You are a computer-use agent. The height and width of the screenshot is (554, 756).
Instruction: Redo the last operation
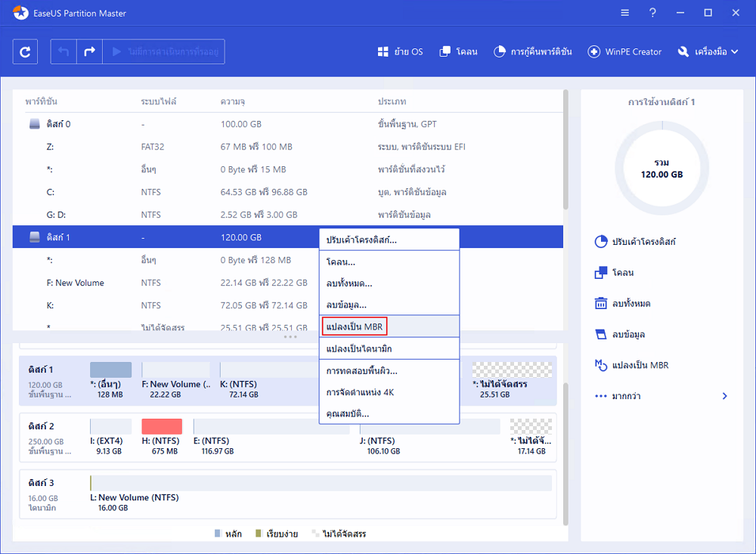(90, 51)
